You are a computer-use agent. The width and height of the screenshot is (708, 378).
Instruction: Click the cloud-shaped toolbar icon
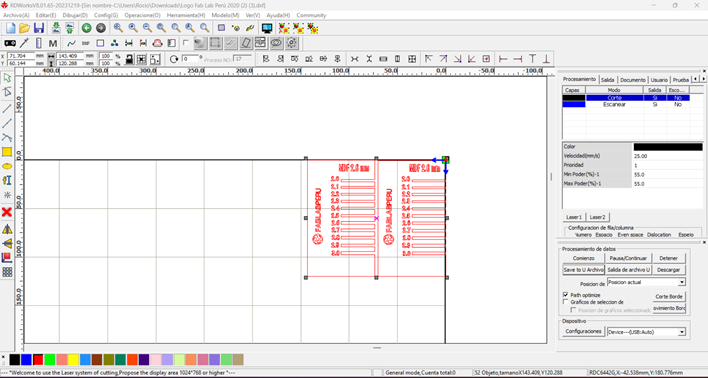coord(157,43)
